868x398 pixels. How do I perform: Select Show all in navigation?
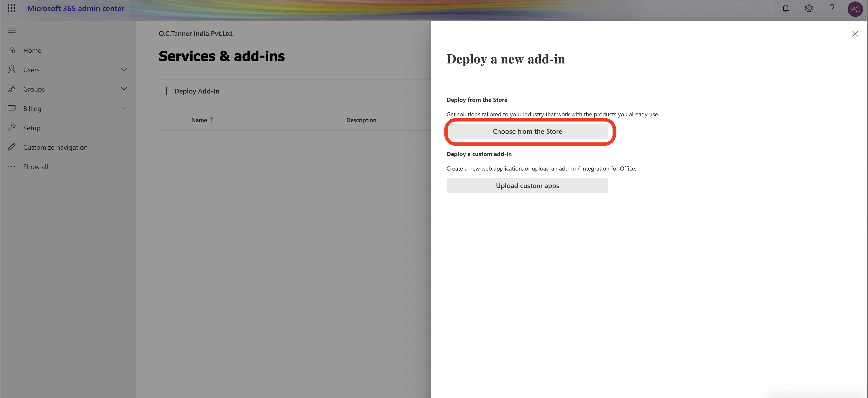coord(35,166)
